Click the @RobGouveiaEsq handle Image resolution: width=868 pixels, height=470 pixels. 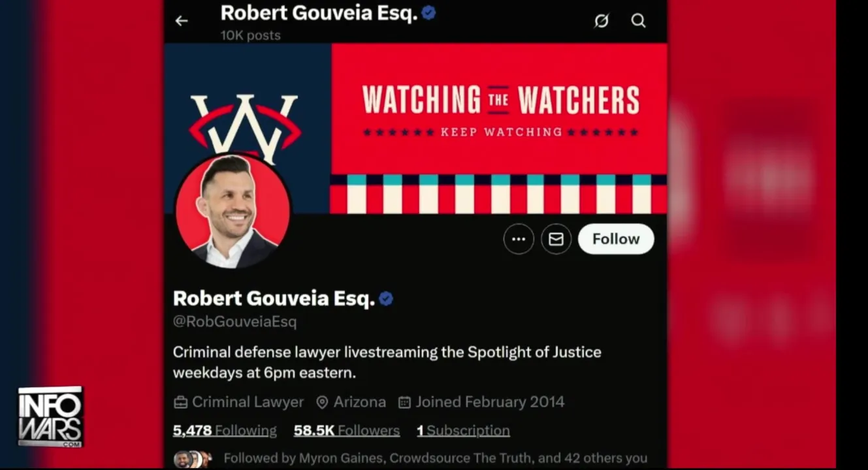click(234, 321)
